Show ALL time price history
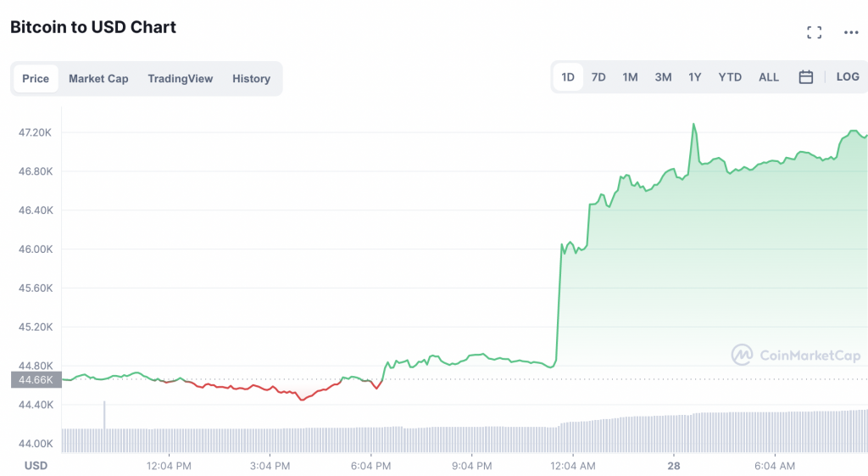868x476 pixels. 769,77
